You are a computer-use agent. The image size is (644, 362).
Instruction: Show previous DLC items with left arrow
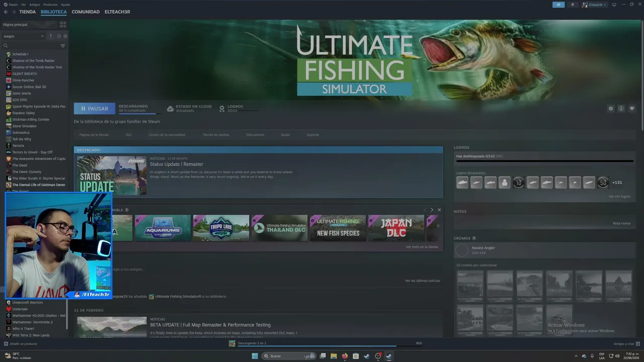point(425,210)
